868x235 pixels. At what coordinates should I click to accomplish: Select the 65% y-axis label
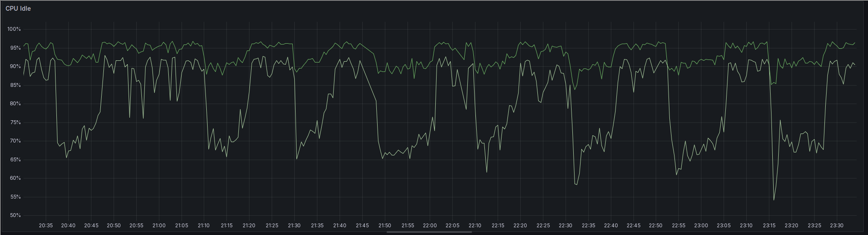click(x=15, y=160)
